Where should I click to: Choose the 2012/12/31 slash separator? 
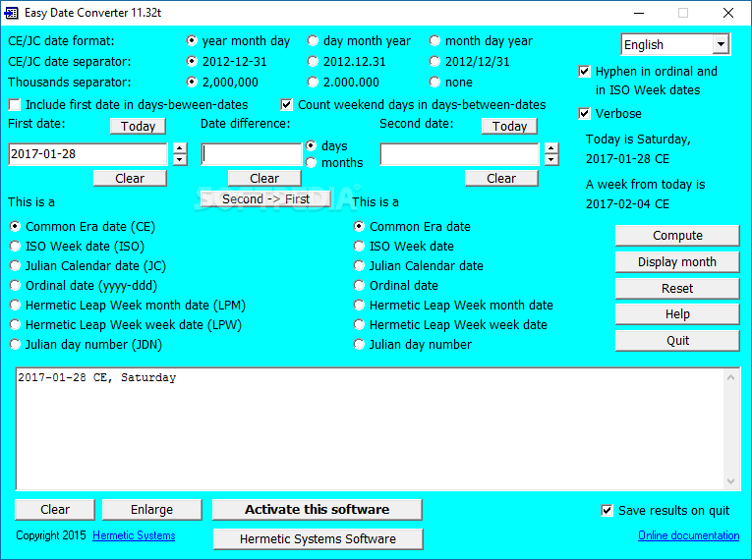pos(434,62)
